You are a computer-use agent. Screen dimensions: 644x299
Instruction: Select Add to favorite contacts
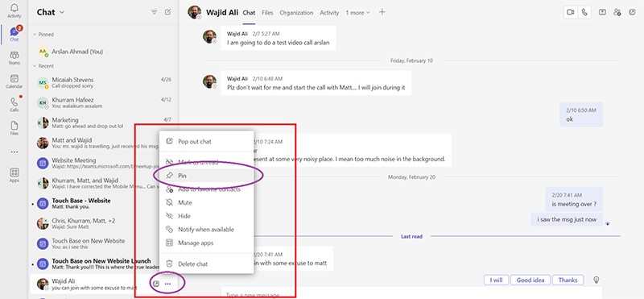(x=206, y=189)
